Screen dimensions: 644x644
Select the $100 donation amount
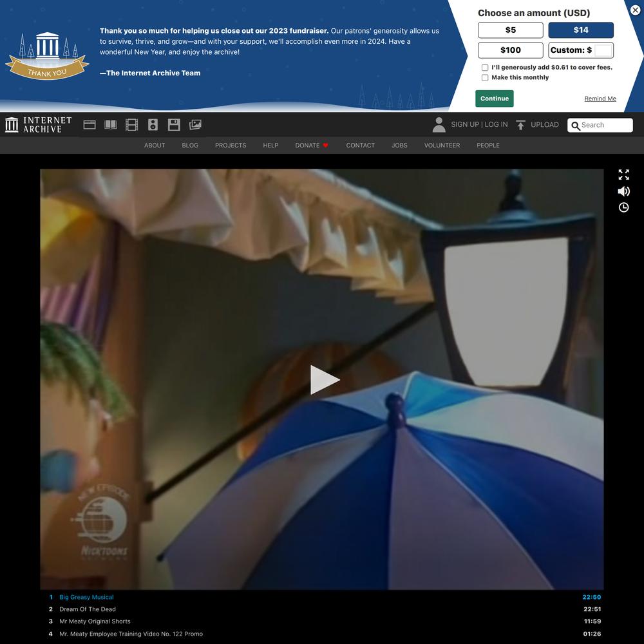pyautogui.click(x=510, y=50)
